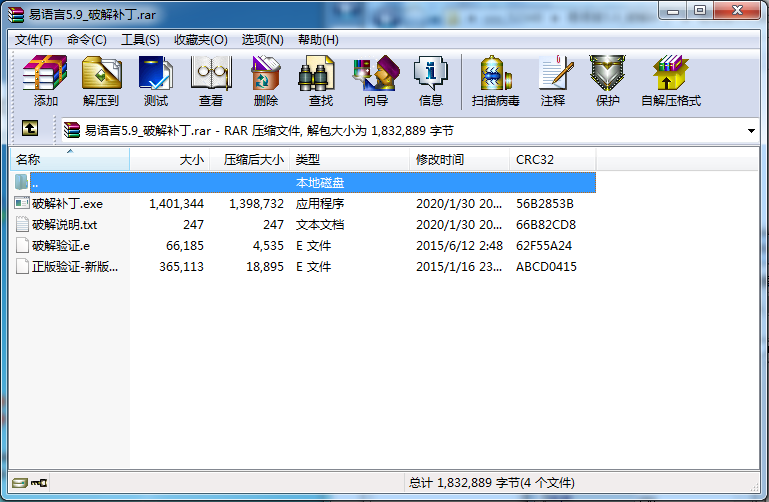The height and width of the screenshot is (502, 769).
Task: Sort by 类型 column header
Action: click(x=350, y=159)
